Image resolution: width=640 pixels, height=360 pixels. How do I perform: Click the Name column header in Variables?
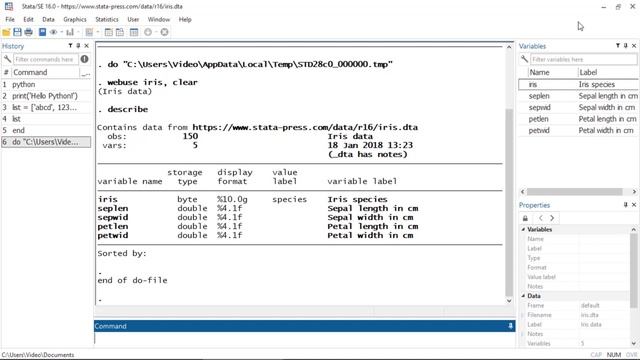click(x=553, y=72)
